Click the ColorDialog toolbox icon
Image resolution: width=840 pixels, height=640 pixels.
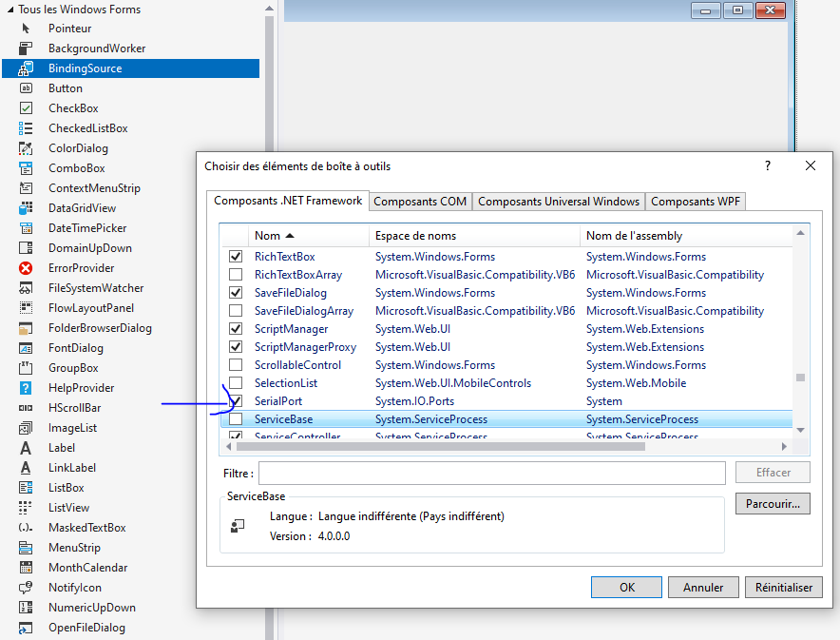pyautogui.click(x=27, y=148)
